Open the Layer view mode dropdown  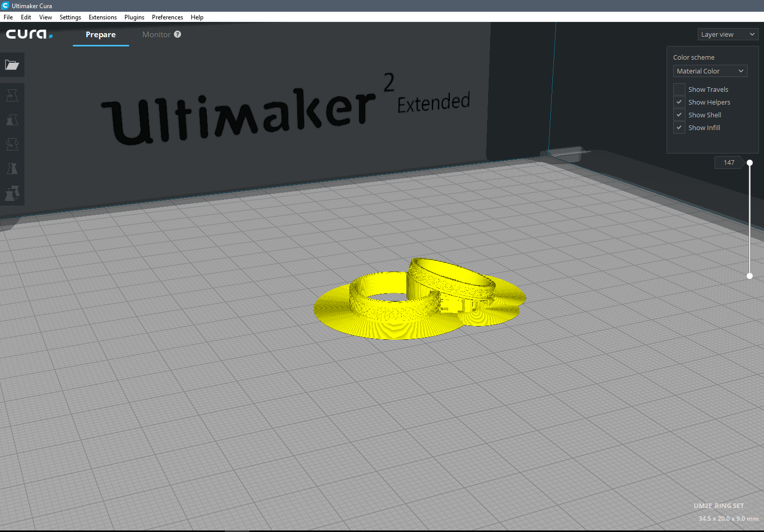728,34
